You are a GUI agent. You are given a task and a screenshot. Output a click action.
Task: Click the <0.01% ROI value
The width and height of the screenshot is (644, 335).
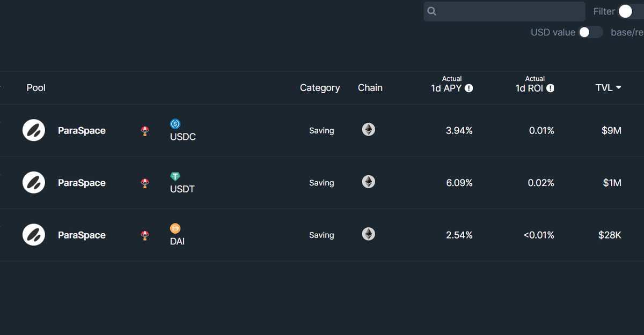(539, 235)
